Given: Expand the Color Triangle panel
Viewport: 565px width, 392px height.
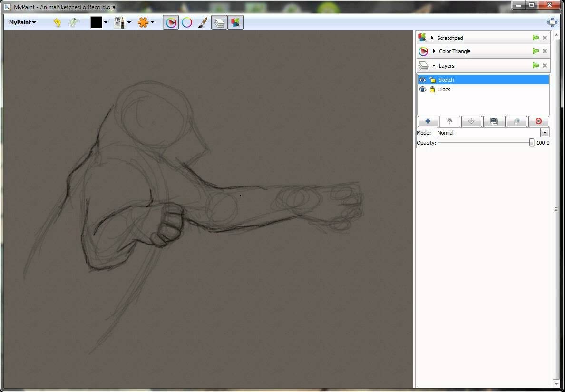Looking at the screenshot, I should point(433,51).
